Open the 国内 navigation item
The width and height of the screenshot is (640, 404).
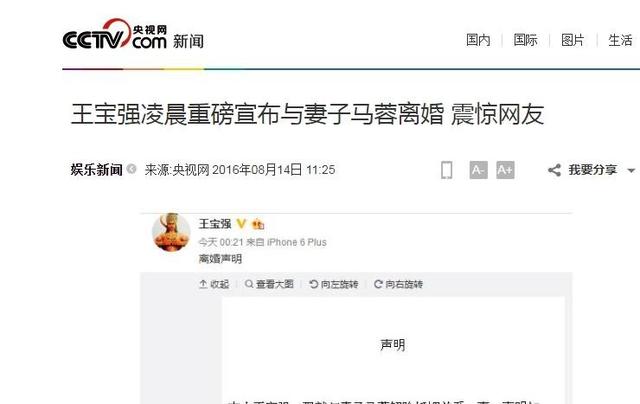pyautogui.click(x=478, y=40)
